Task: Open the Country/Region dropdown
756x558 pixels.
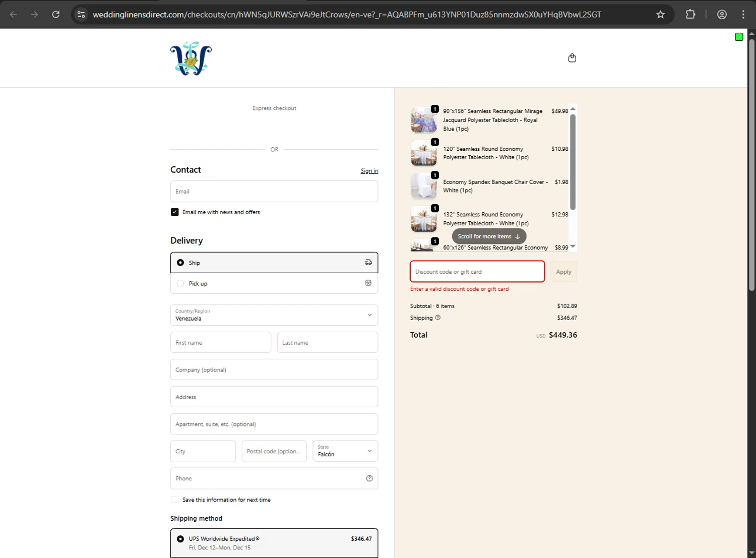Action: [x=274, y=315]
